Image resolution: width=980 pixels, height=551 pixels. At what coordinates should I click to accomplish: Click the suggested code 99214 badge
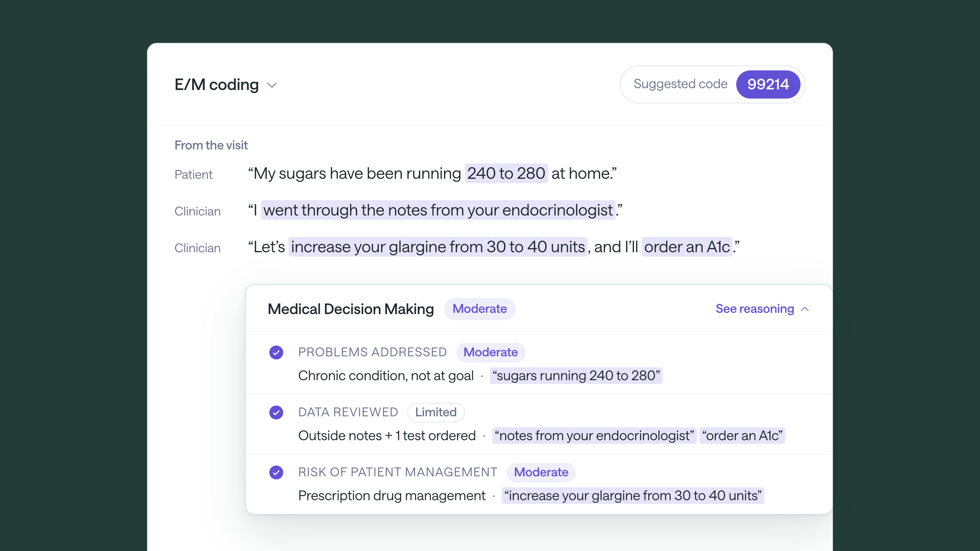[768, 84]
